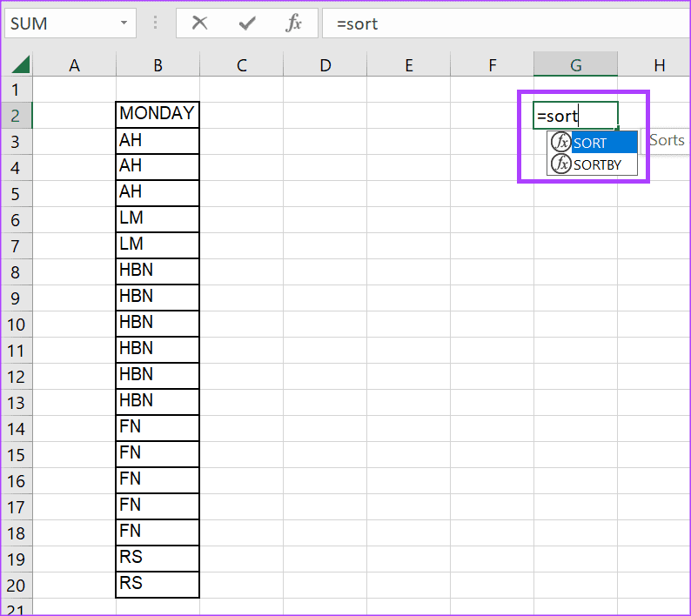Select the RS cell in row 20
The image size is (691, 616).
click(x=158, y=584)
